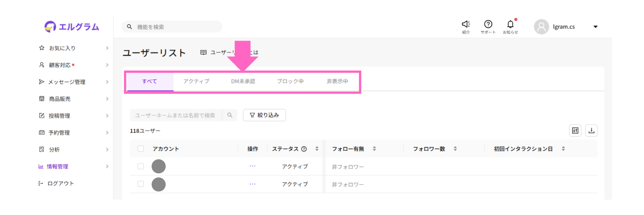Click the 機能を検索 search field
Viewport: 644px width, 215px height.
pos(174,27)
